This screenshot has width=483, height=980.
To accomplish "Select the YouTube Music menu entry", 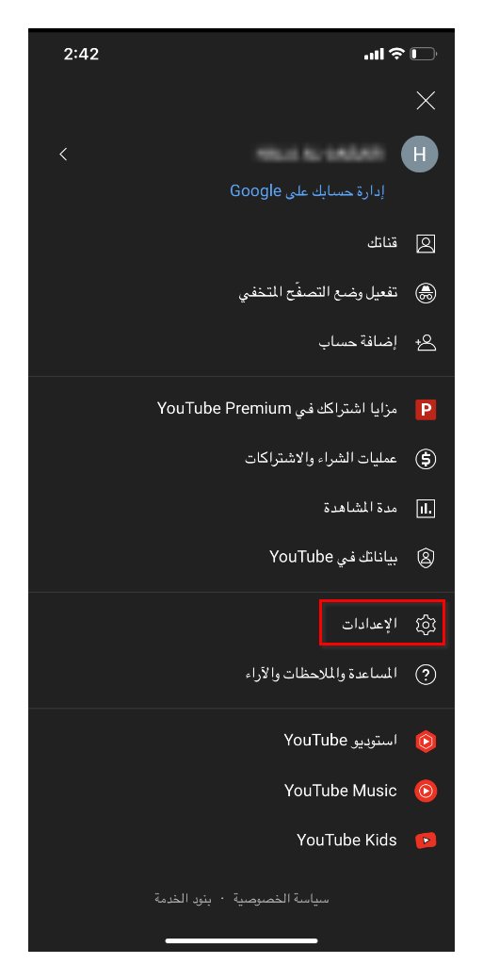I will (x=241, y=791).
